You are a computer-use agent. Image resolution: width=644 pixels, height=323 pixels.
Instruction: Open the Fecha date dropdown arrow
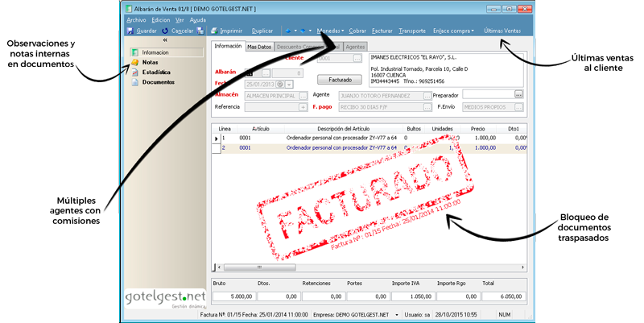pos(289,85)
